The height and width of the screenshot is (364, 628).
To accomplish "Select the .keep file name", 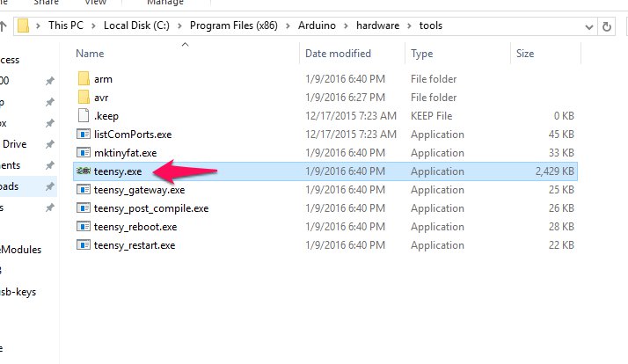I will 106,116.
